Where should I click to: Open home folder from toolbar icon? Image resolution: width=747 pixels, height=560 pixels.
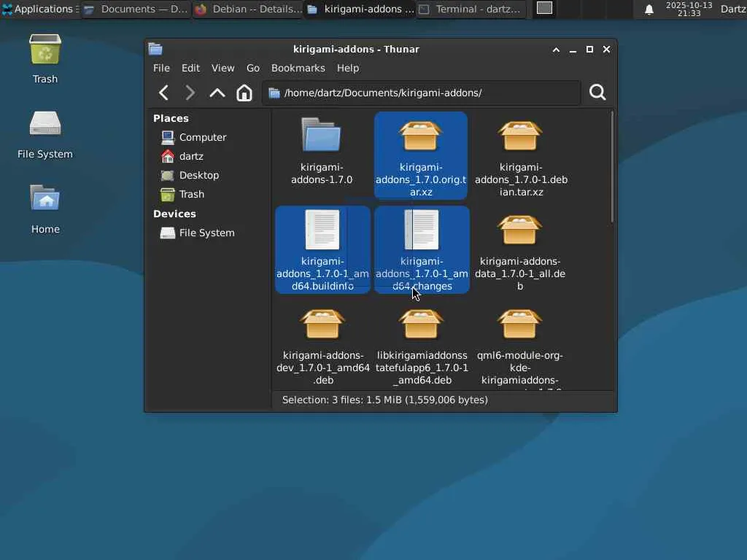[244, 93]
